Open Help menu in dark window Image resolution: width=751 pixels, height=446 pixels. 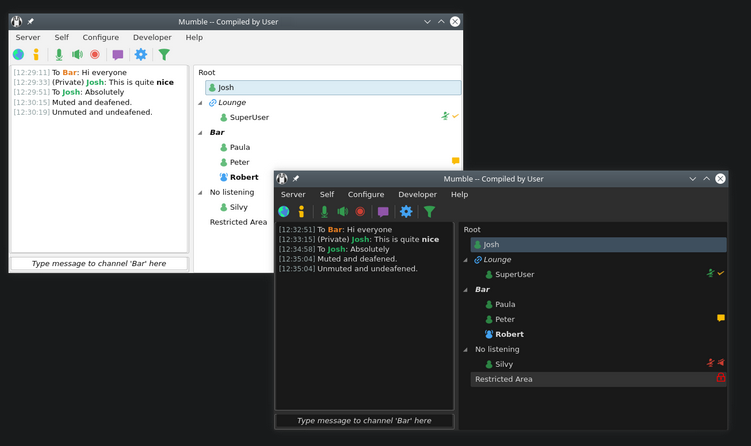[x=459, y=194]
